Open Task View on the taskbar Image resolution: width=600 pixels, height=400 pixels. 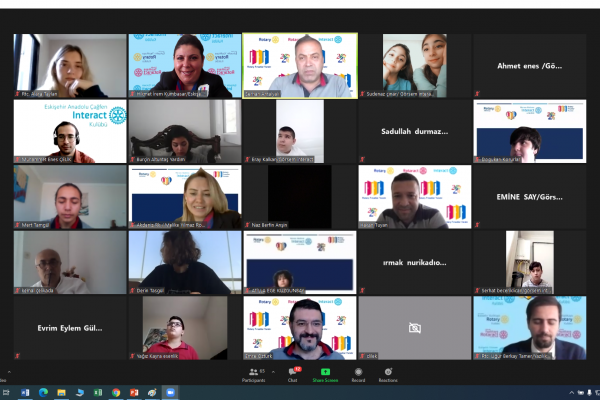[x=6, y=392]
